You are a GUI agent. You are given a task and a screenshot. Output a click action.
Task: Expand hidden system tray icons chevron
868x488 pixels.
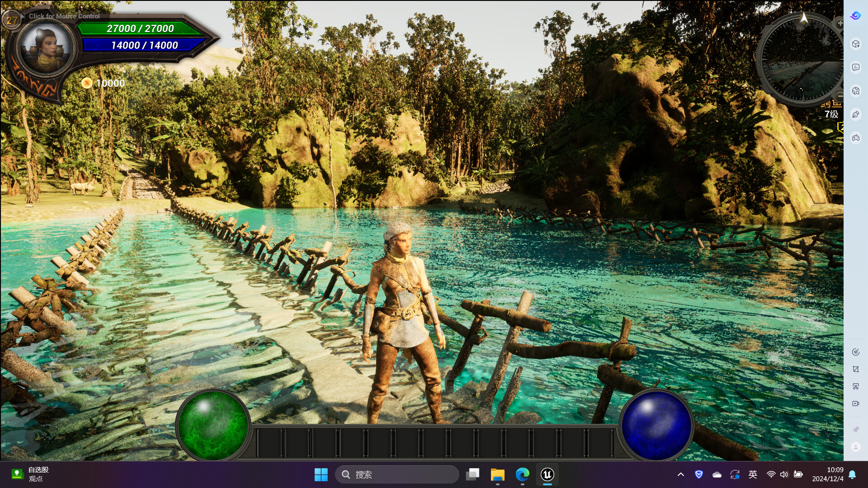pyautogui.click(x=680, y=474)
